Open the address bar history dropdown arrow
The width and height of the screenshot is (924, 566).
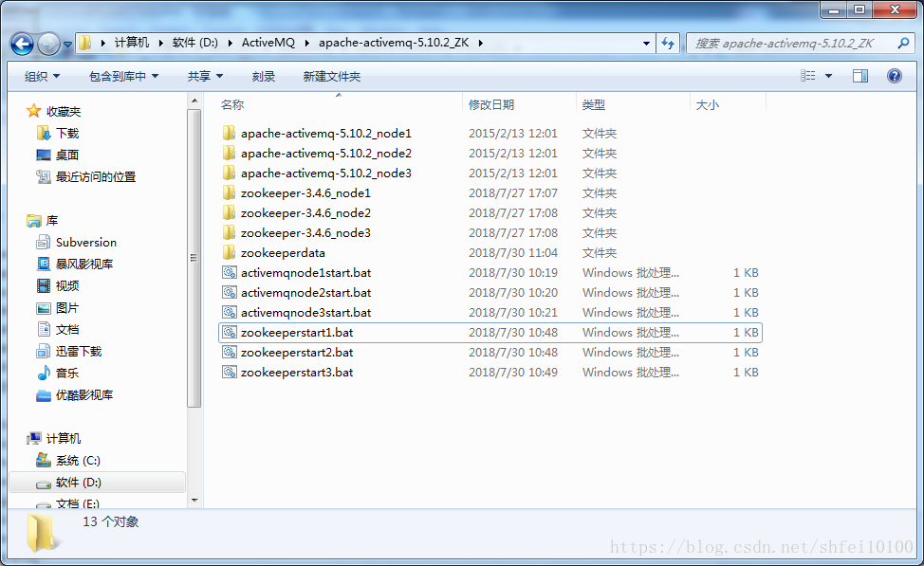[x=646, y=43]
